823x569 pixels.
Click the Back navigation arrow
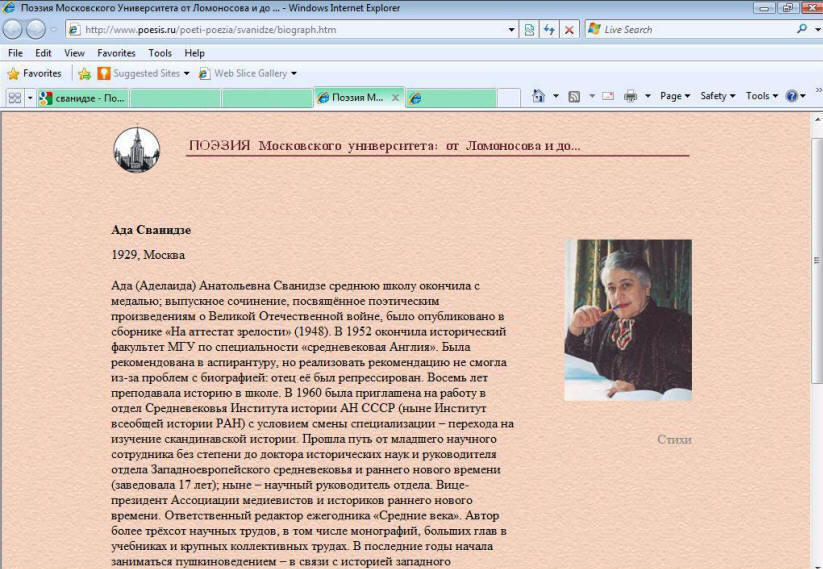click(13, 29)
